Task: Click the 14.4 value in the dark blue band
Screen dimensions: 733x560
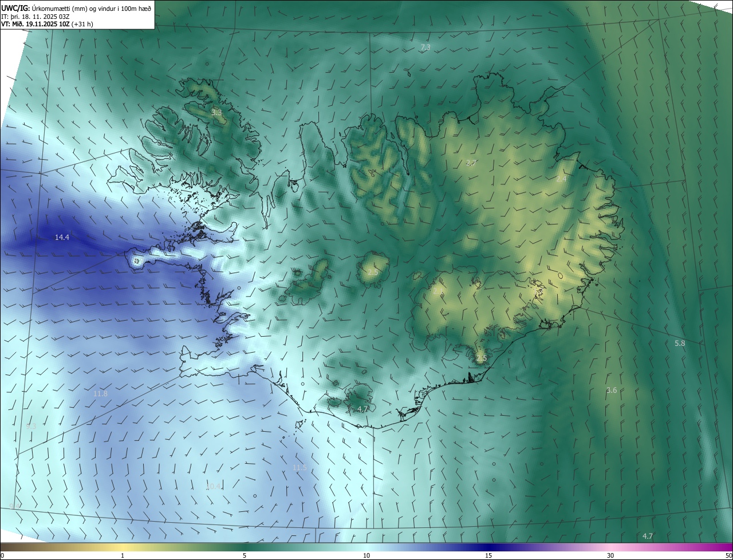Action: click(x=62, y=237)
